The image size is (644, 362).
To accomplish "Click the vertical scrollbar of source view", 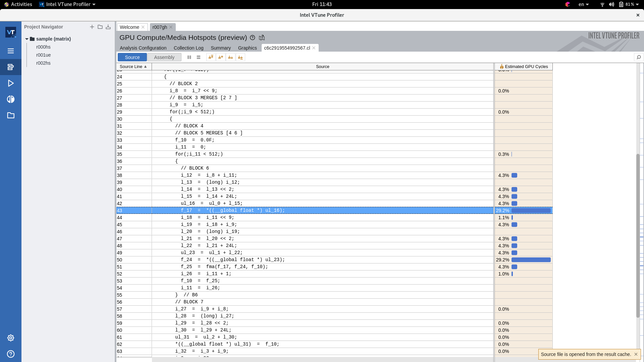I will click(638, 235).
